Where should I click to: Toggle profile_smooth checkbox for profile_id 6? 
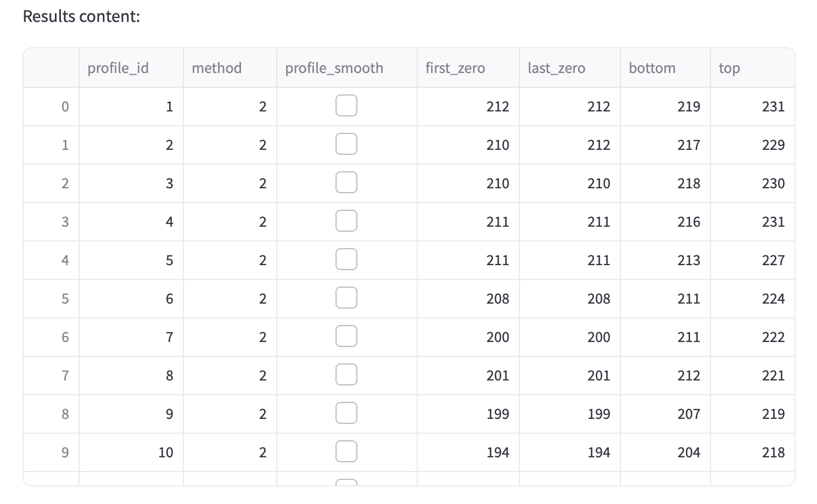point(346,298)
